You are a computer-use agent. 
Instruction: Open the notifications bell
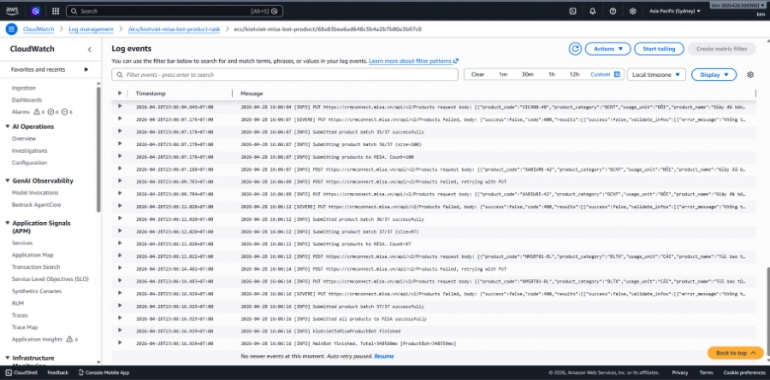(593, 11)
